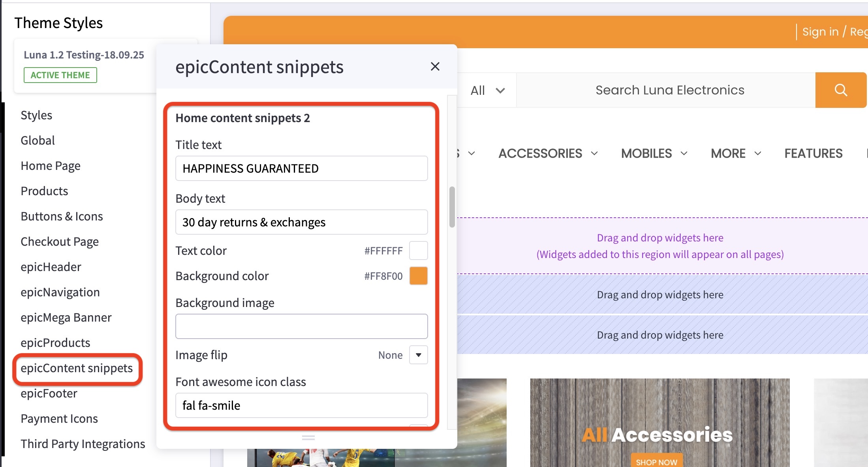Expand the All search category selector
Viewport: 868px width, 467px height.
point(487,90)
